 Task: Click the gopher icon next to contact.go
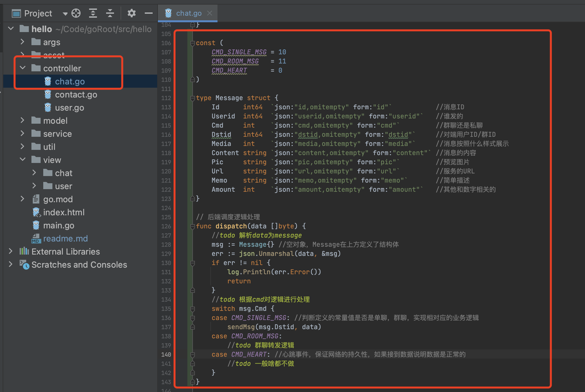[x=48, y=94]
